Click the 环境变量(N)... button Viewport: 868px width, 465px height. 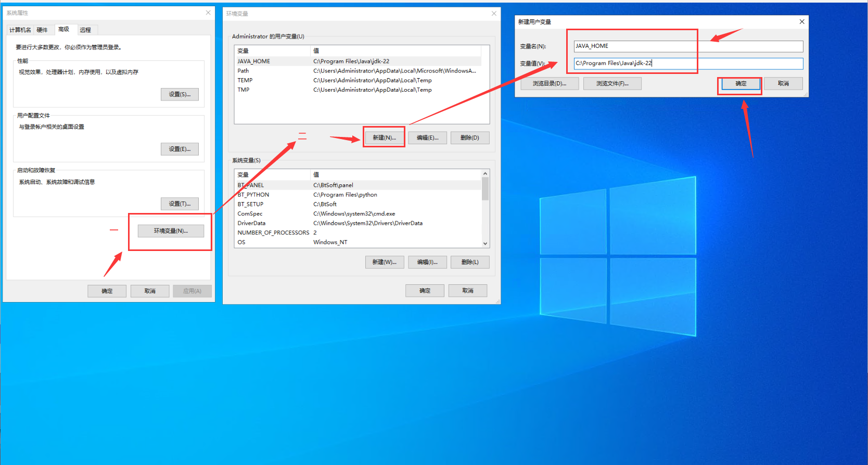(x=171, y=231)
